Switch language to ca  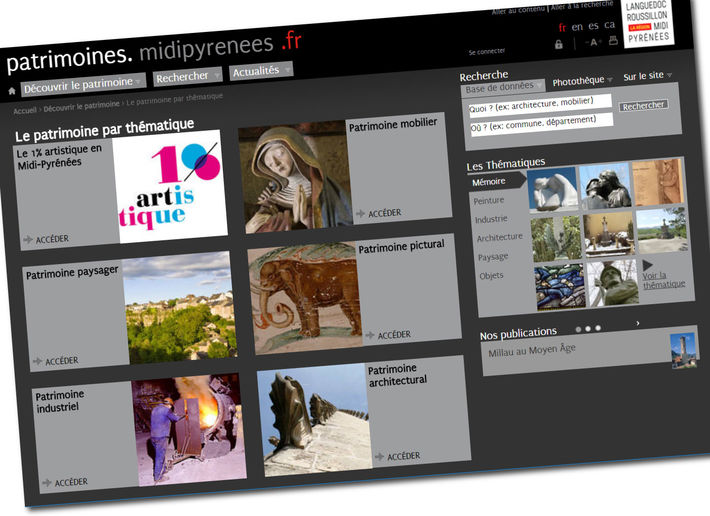pos(609,24)
